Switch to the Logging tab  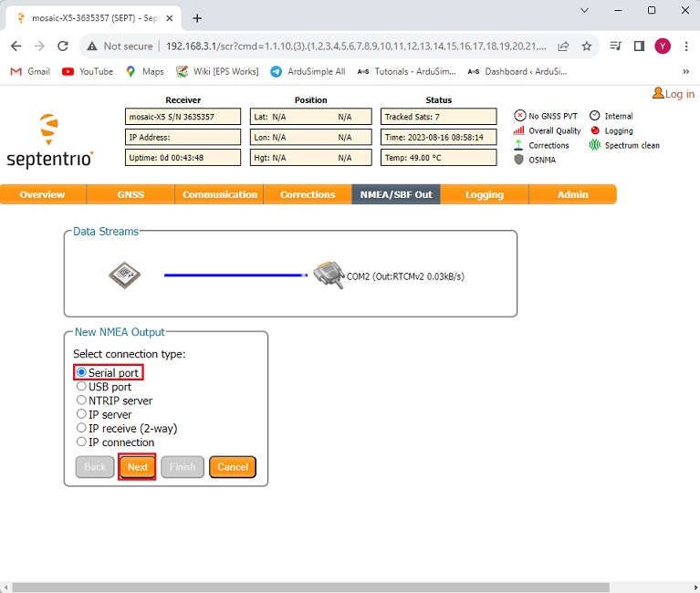(484, 194)
